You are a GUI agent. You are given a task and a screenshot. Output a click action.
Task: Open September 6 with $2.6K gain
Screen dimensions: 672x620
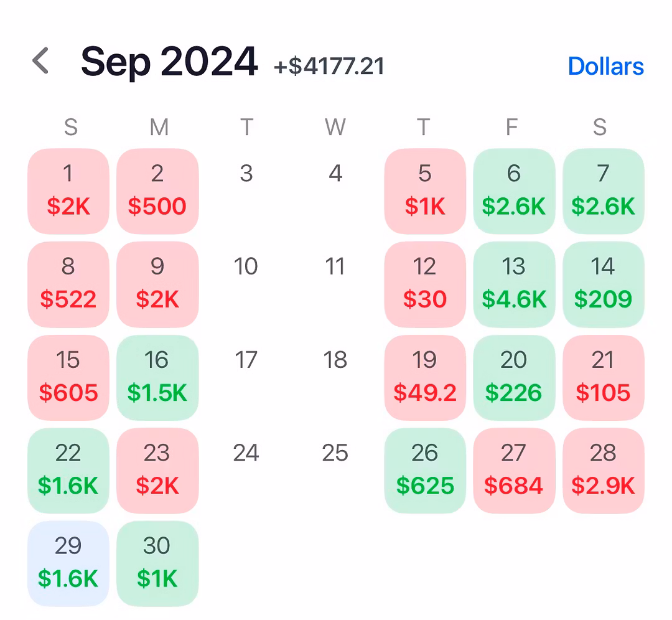(514, 190)
